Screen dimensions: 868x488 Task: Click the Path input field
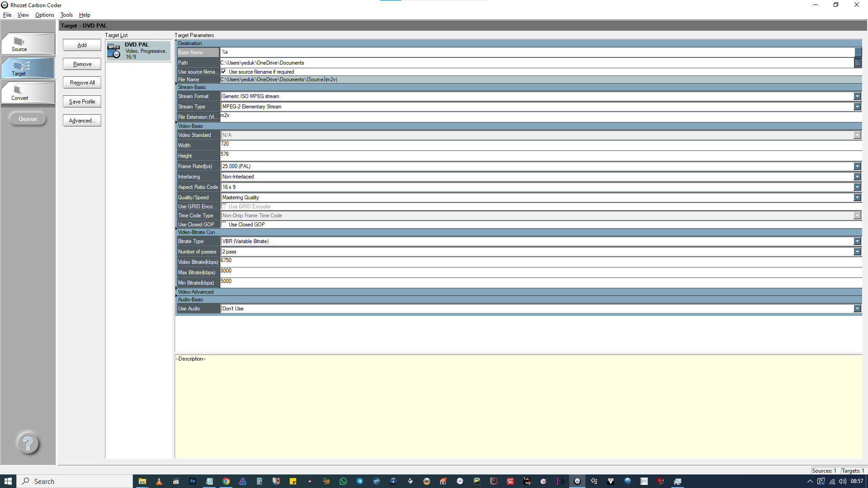coord(537,63)
